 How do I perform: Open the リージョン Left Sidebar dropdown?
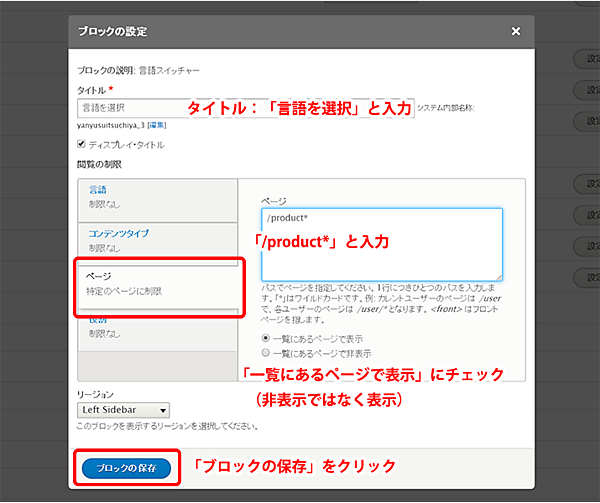(123, 410)
